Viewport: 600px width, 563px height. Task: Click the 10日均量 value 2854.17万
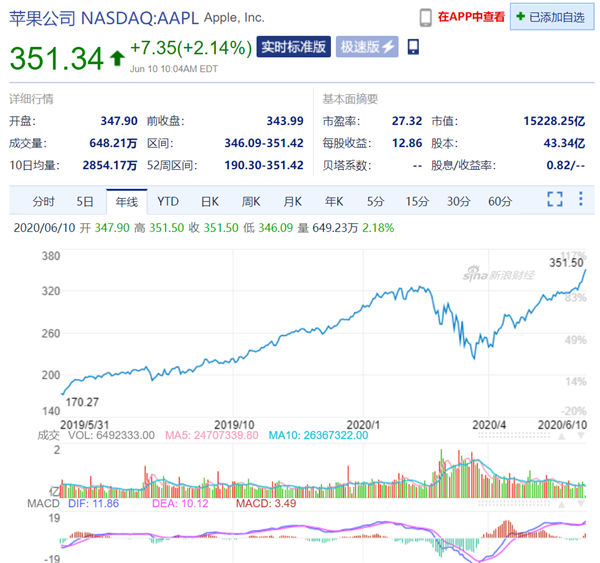coord(110,165)
